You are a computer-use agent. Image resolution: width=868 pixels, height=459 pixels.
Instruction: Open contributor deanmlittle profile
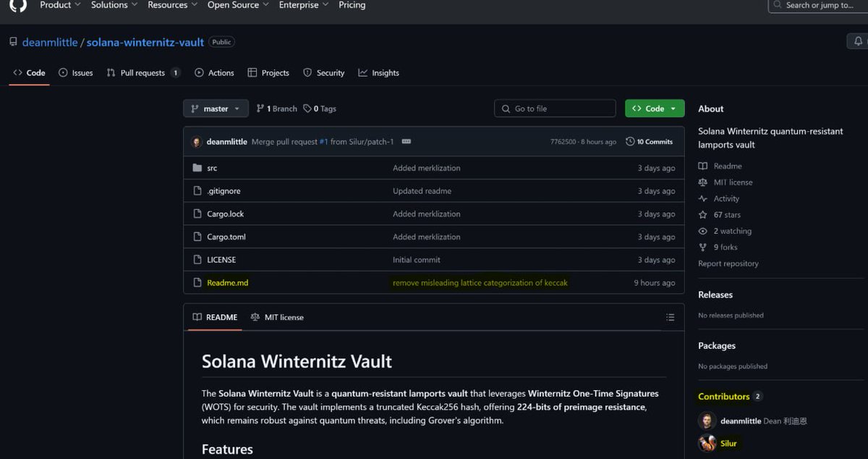(741, 421)
